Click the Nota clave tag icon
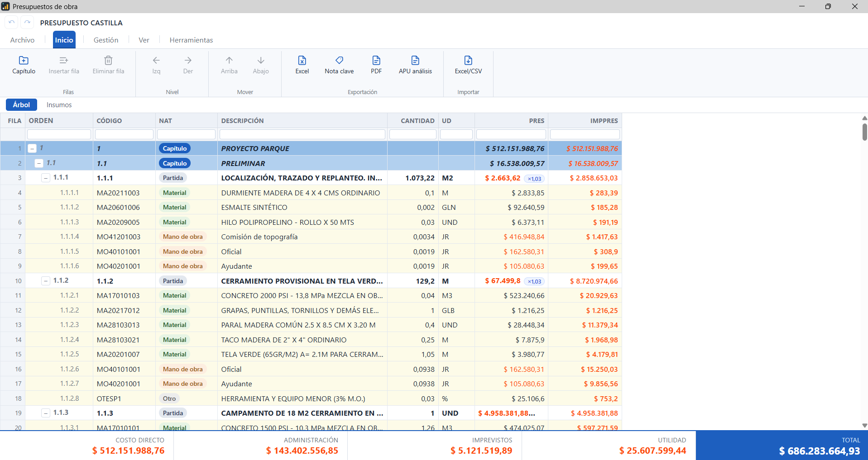This screenshot has height=460, width=868. coord(339,60)
